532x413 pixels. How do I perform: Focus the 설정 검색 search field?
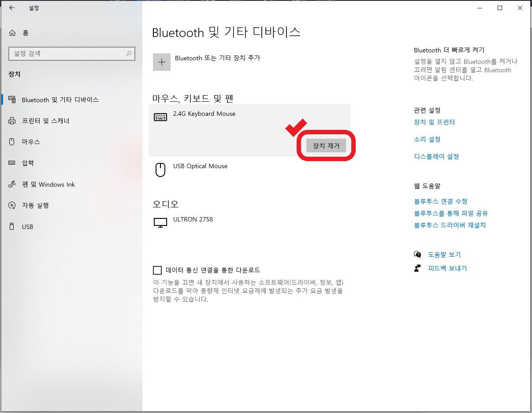click(x=72, y=54)
